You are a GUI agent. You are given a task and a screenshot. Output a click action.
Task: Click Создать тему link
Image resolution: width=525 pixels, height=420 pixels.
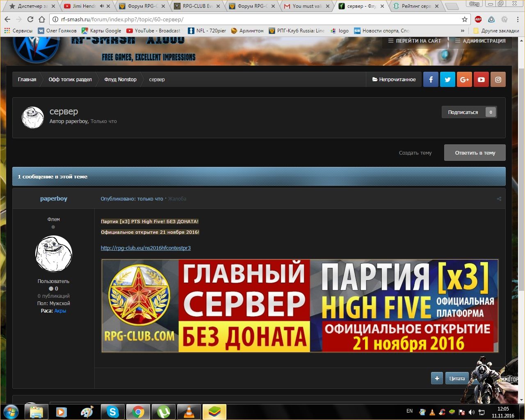point(415,153)
